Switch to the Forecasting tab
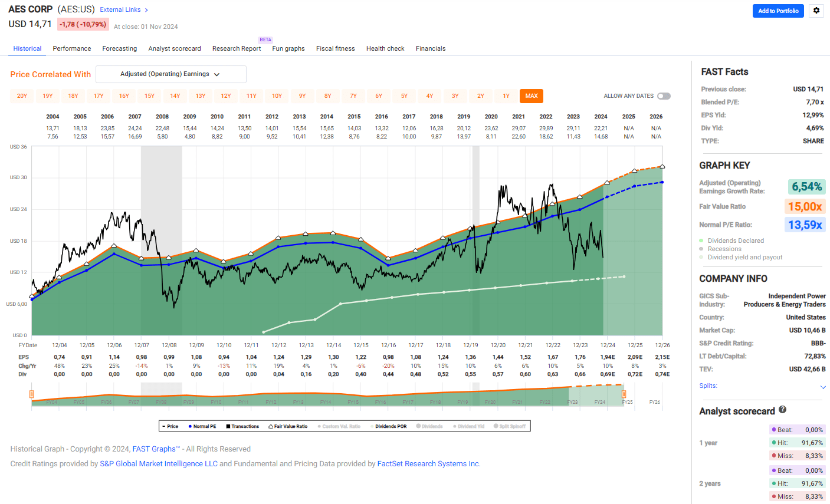This screenshot has width=830, height=504. (119, 48)
